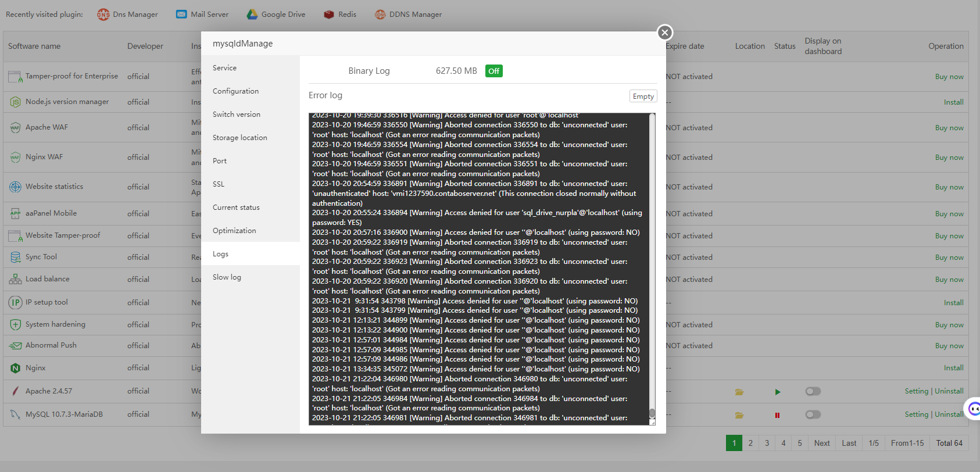980x472 pixels.
Task: Go to page 3 of plugins
Action: click(767, 443)
